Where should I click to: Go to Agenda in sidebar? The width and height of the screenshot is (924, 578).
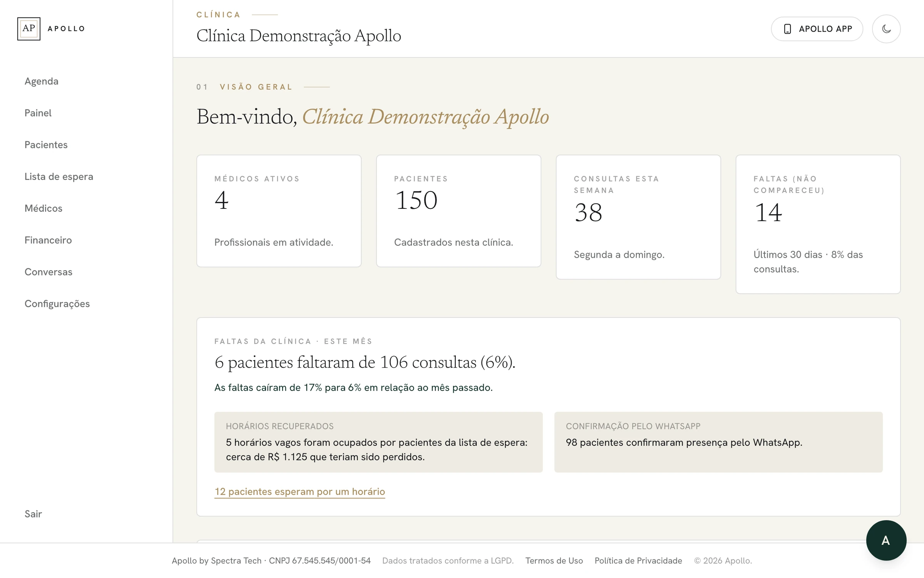(x=42, y=81)
